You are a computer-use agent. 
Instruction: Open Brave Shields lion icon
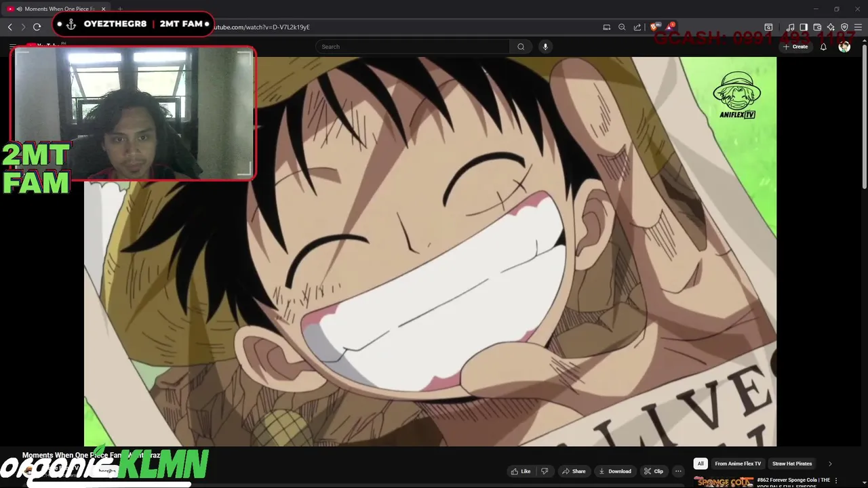pyautogui.click(x=654, y=27)
